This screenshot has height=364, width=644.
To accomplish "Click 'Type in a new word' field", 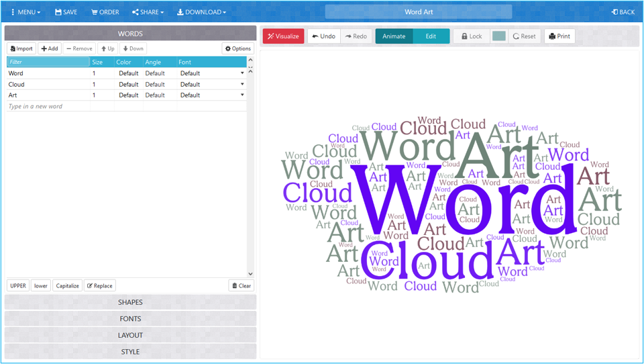I will [48, 106].
